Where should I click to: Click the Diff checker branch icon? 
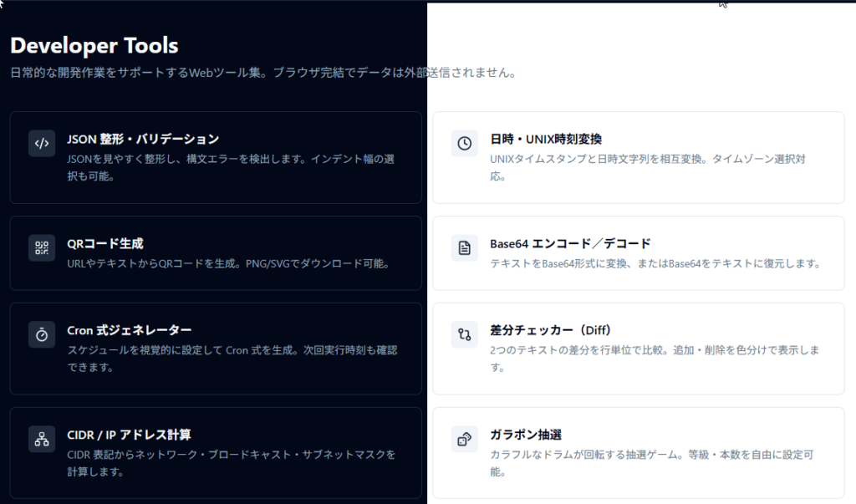click(464, 334)
